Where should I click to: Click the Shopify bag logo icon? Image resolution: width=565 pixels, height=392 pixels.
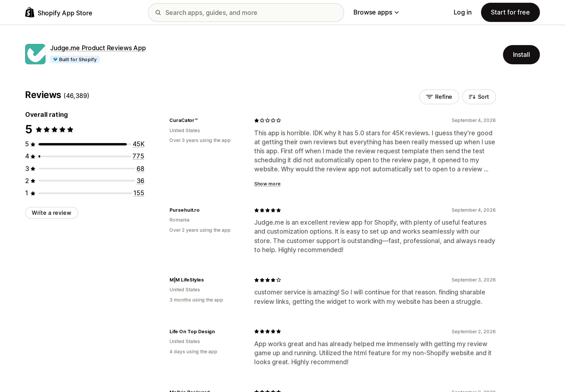click(30, 13)
